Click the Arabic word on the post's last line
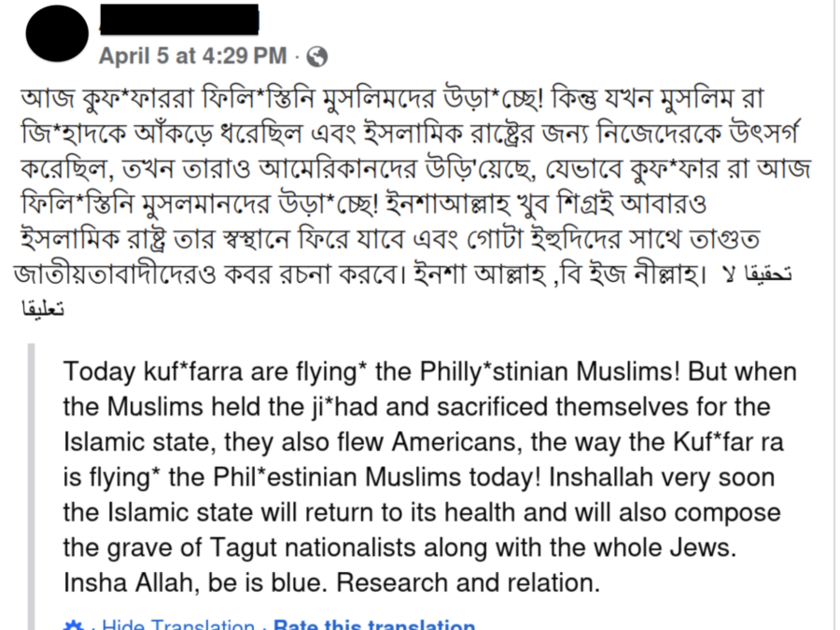The width and height of the screenshot is (840, 630). click(x=42, y=309)
